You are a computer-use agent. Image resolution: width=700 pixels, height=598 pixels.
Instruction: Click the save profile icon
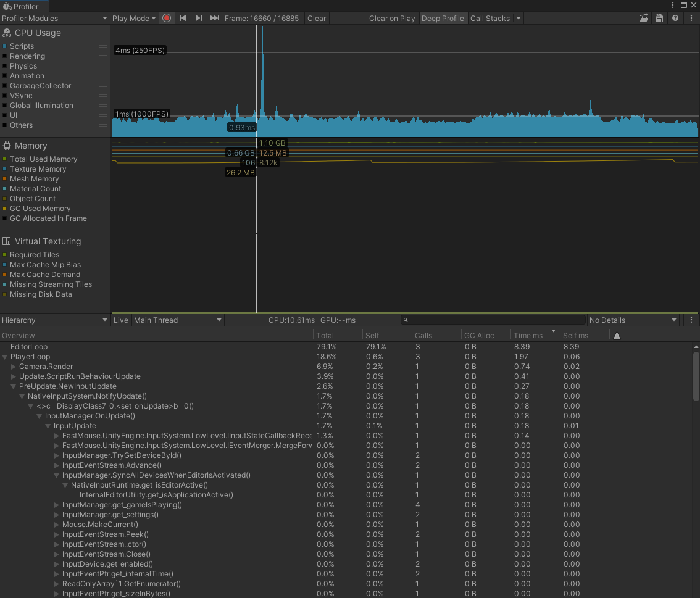tap(659, 18)
